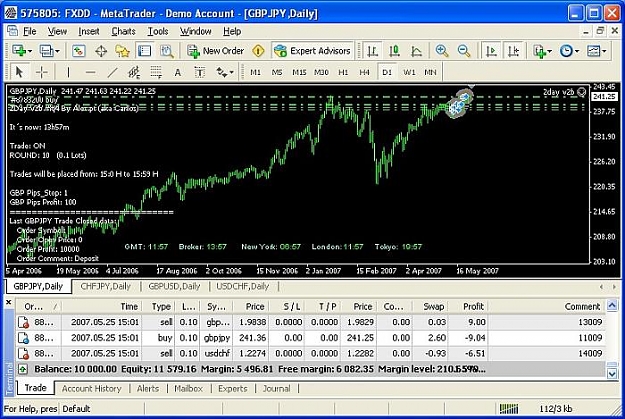This screenshot has width=625, height=419.
Task: Open the Strategy Tester icon
Action: pyautogui.click(x=167, y=51)
